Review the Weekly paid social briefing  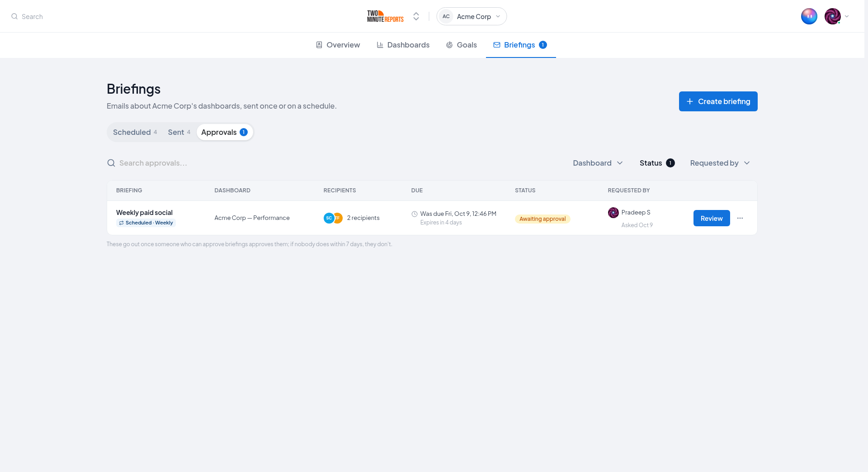coord(712,218)
